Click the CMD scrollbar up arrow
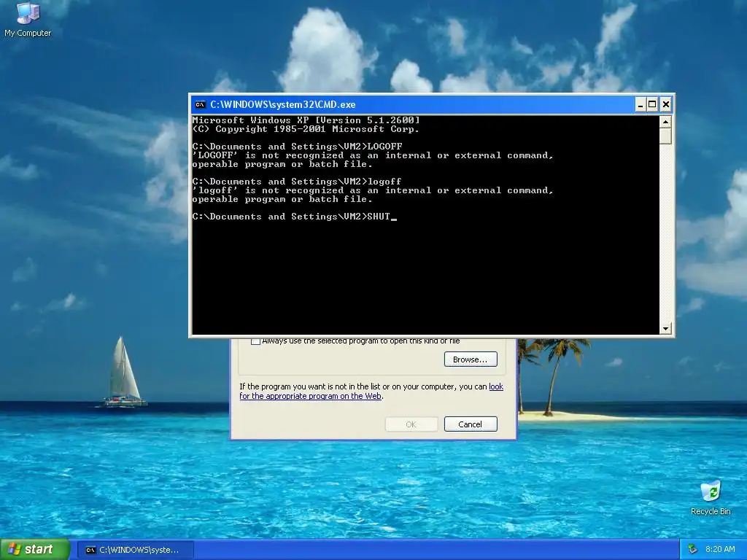The image size is (747, 560). tap(665, 122)
